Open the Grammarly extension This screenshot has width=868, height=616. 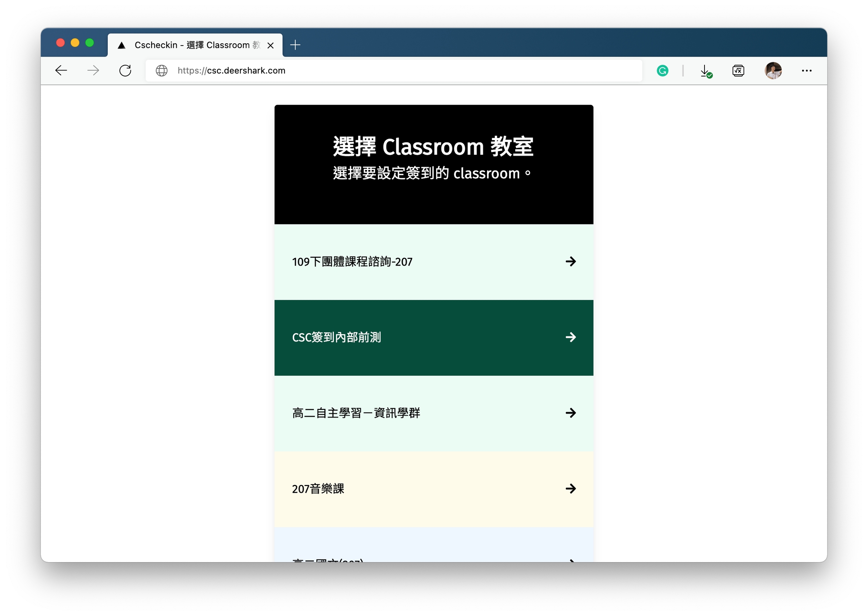[x=662, y=70]
